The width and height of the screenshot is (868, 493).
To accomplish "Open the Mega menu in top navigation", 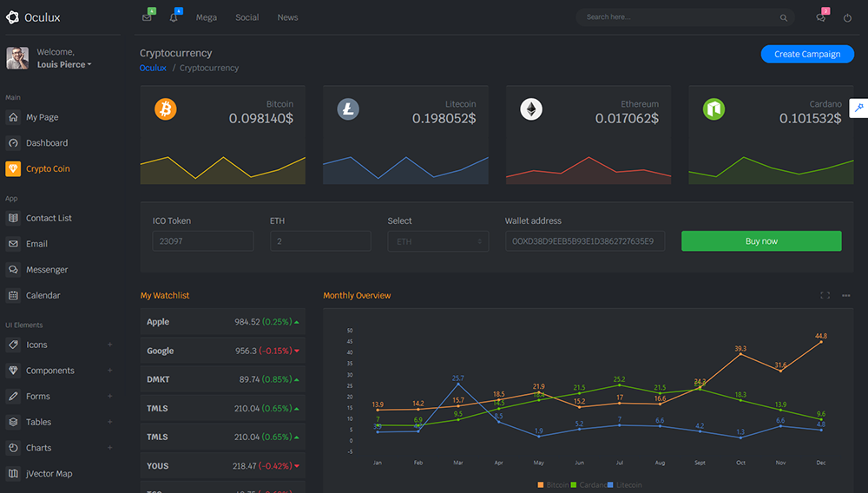I will 207,17.
